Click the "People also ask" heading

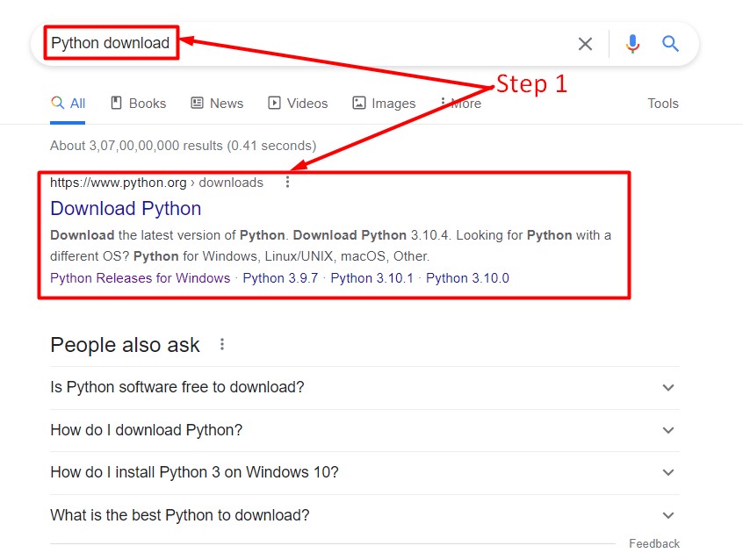tap(125, 345)
